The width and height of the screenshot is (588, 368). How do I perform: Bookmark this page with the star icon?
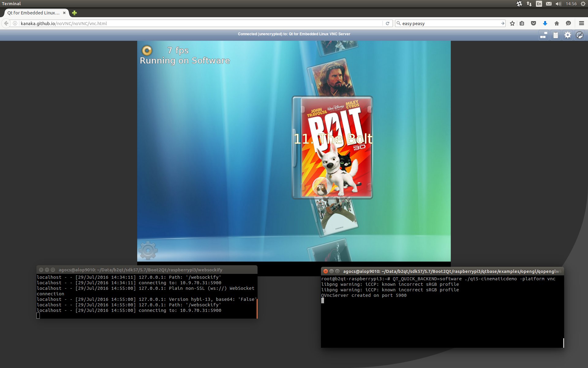click(x=512, y=23)
